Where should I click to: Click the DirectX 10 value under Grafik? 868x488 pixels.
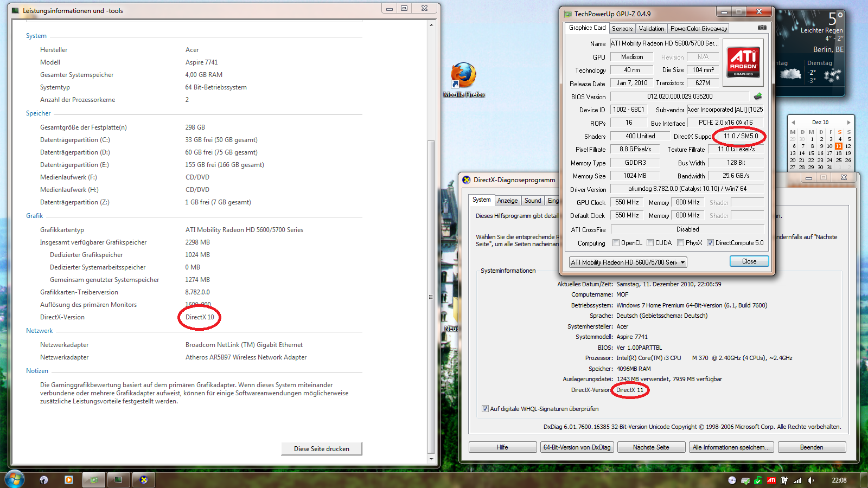[200, 317]
